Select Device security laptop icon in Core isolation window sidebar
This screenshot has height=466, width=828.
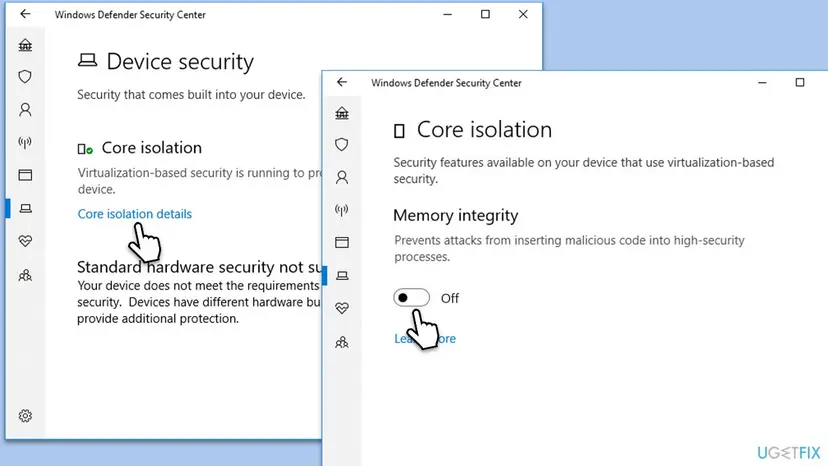click(x=342, y=275)
